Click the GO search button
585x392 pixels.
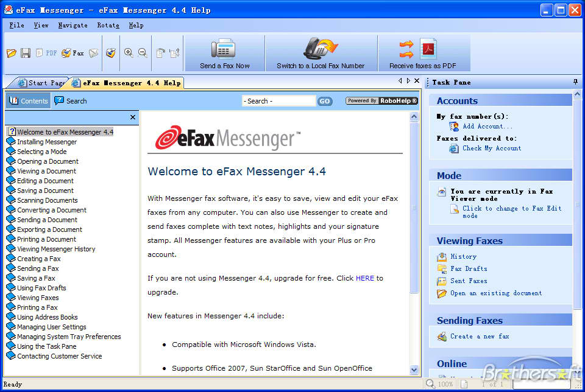click(x=325, y=101)
